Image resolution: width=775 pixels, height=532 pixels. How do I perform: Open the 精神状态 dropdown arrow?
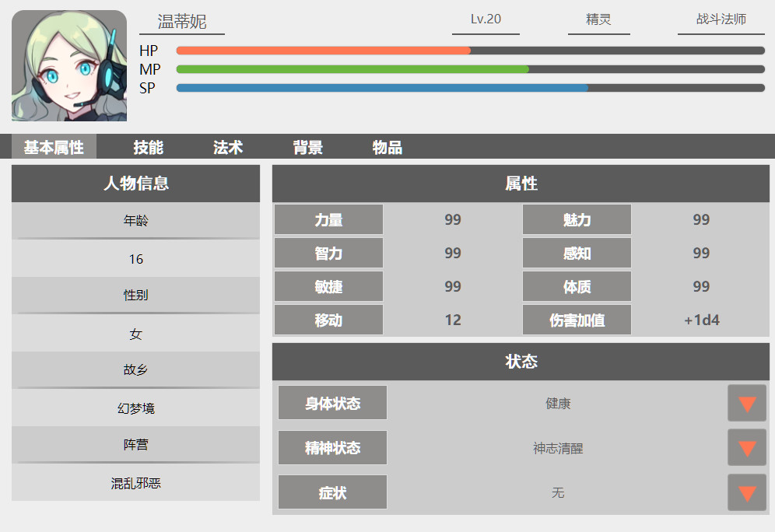(746, 448)
